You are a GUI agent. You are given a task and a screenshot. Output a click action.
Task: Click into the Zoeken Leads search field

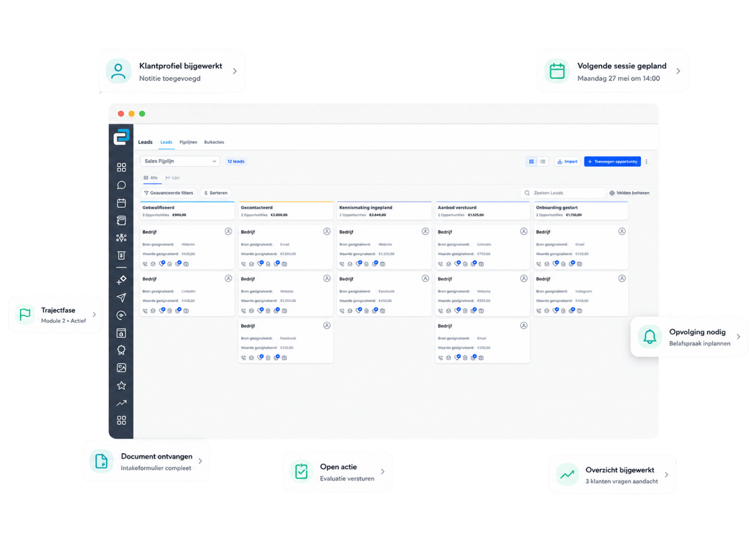[x=562, y=193]
